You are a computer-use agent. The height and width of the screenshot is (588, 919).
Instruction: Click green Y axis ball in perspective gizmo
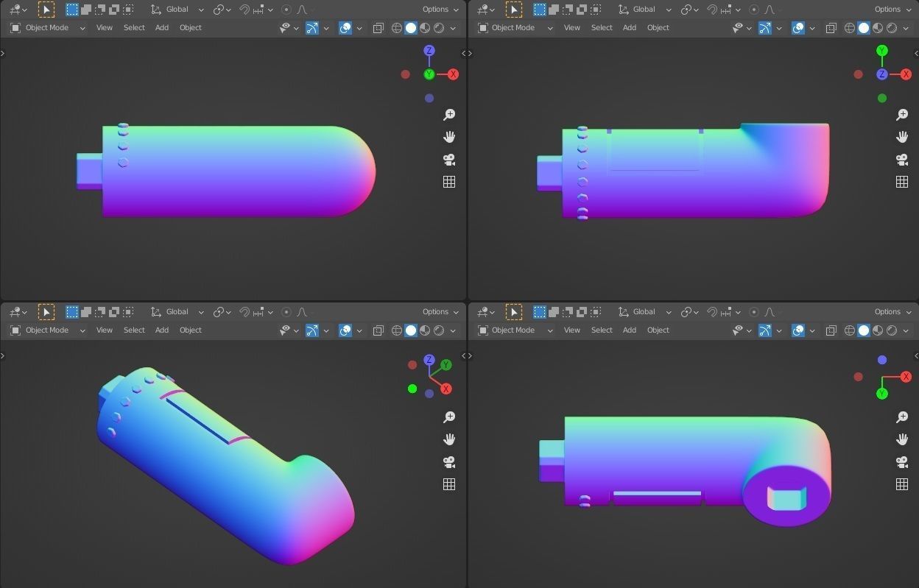coord(446,365)
